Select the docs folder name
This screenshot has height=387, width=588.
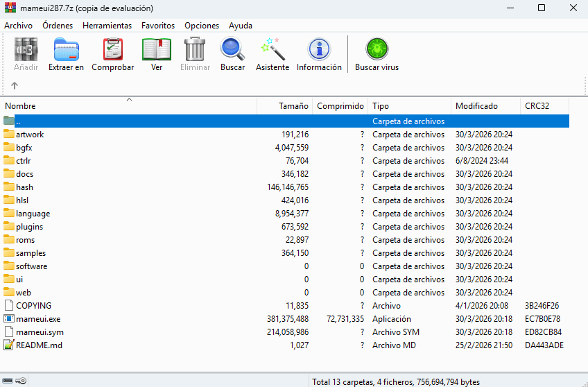point(24,174)
